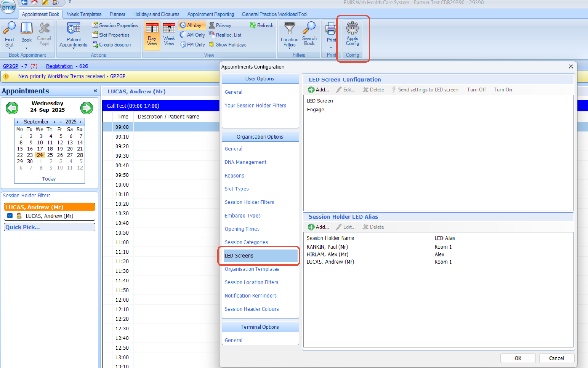Switch to Week View
Screen dimensions: 588x368
coord(169,35)
